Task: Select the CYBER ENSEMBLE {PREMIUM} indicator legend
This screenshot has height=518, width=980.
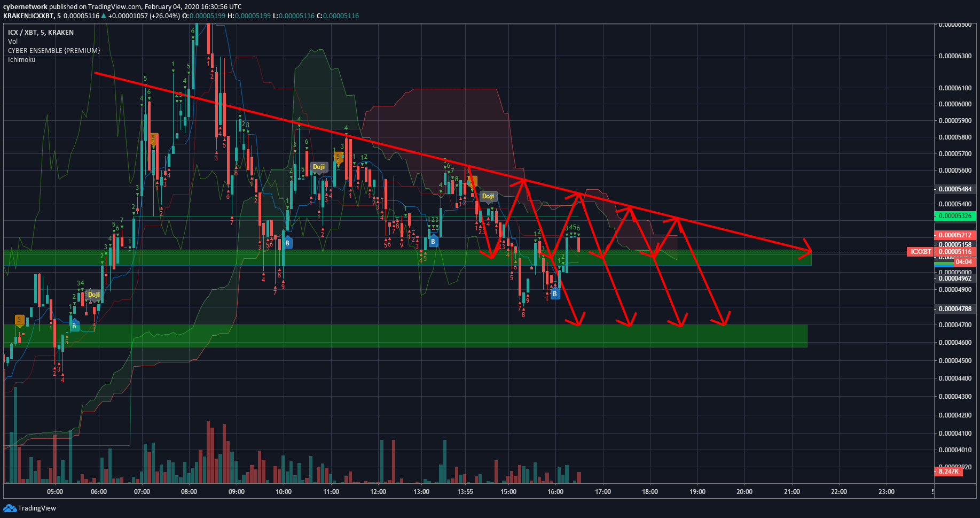Action: coord(54,51)
